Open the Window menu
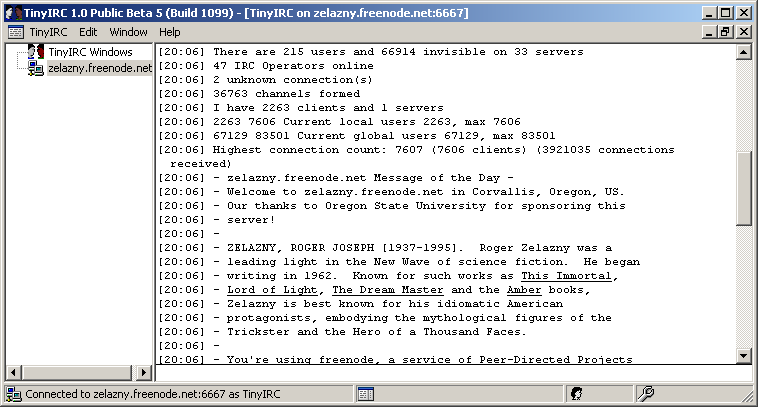Image resolution: width=758 pixels, height=407 pixels. [x=128, y=32]
